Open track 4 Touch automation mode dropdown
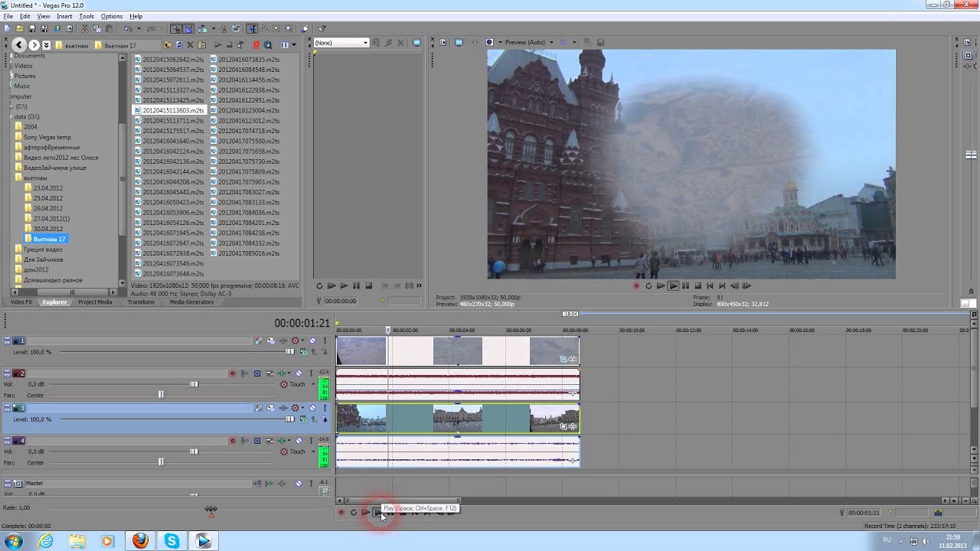 [x=313, y=452]
